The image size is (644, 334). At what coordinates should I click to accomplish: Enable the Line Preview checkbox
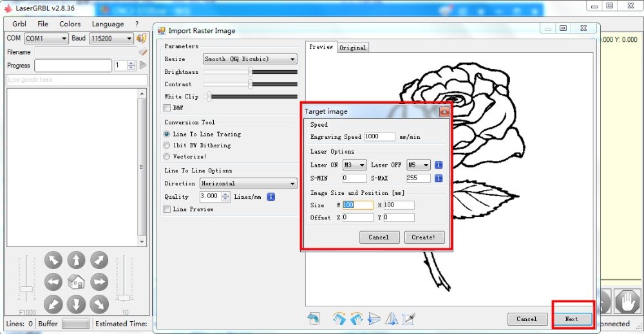click(x=167, y=209)
